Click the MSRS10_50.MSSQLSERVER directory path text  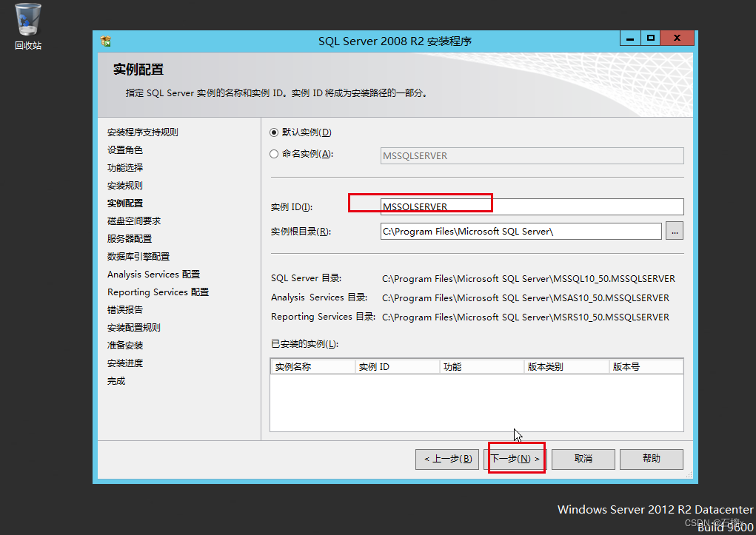(x=526, y=317)
